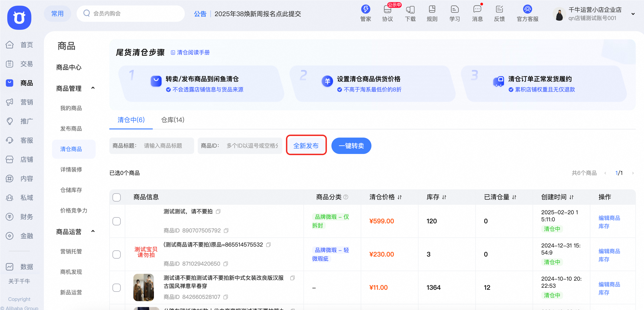Toggle select-all checkbox in table header
Viewport: 644px width, 310px height.
point(117,197)
